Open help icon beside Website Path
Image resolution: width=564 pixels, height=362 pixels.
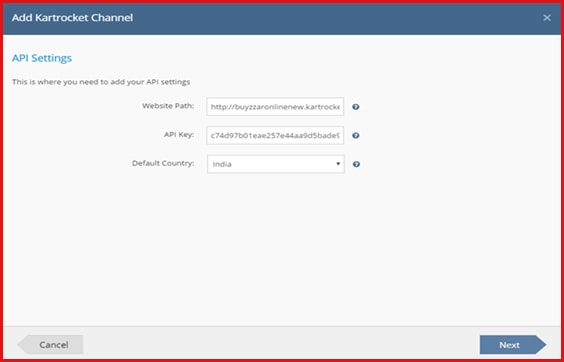coord(355,107)
